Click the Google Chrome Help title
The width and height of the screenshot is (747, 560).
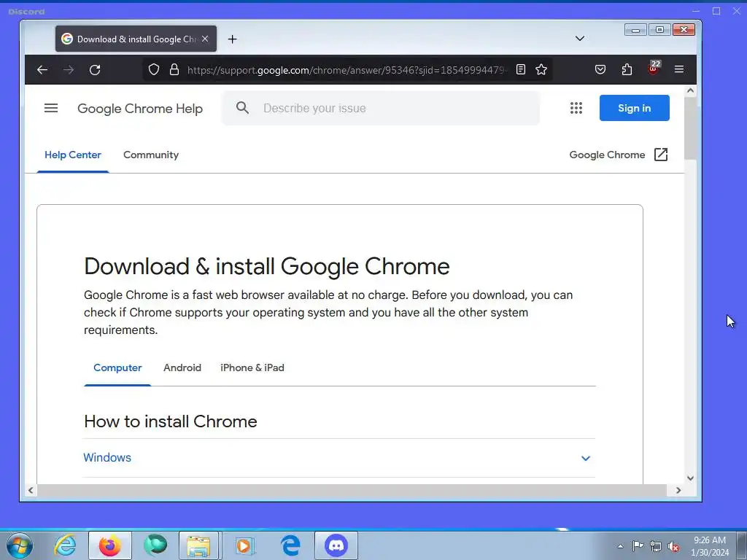click(x=140, y=109)
